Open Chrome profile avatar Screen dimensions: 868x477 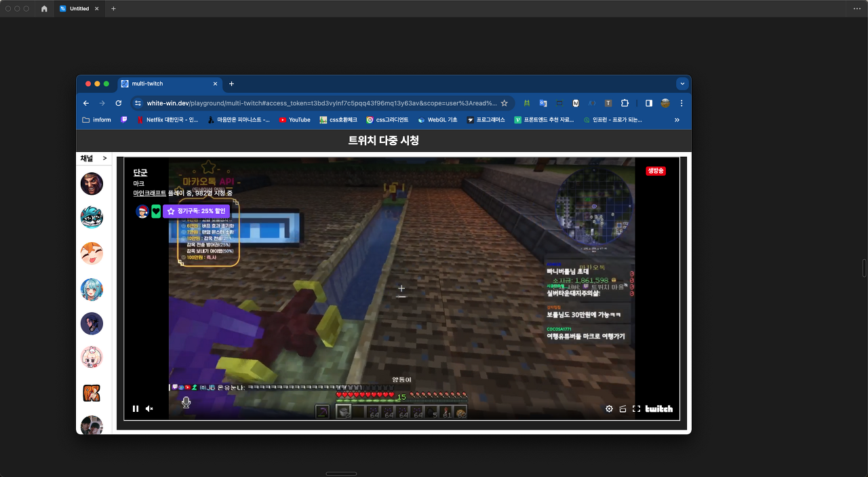[x=665, y=103]
